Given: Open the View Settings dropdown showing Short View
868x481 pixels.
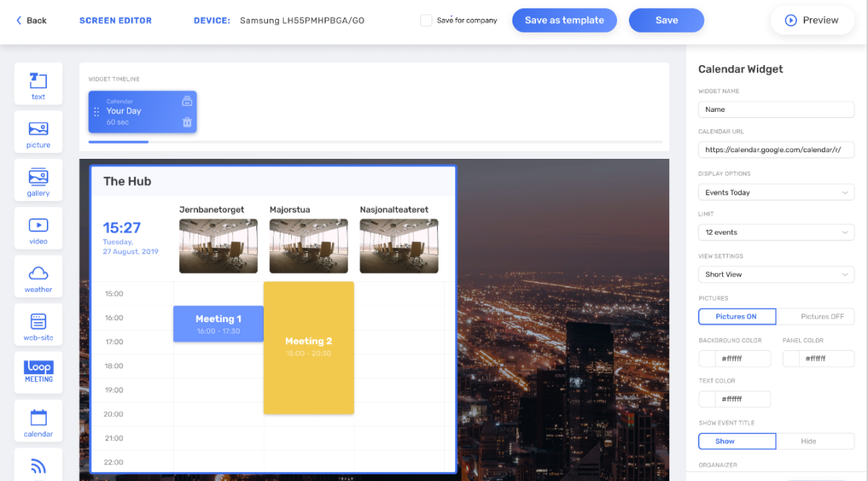Looking at the screenshot, I should (776, 274).
